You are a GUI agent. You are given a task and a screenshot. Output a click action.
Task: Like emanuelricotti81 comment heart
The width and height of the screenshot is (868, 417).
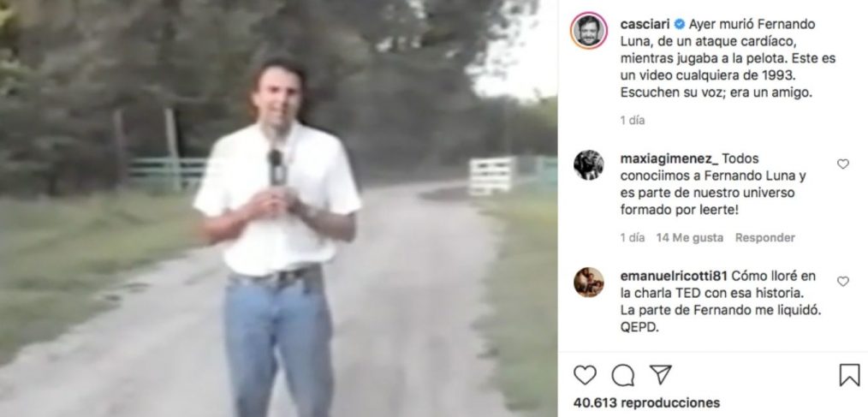click(843, 282)
